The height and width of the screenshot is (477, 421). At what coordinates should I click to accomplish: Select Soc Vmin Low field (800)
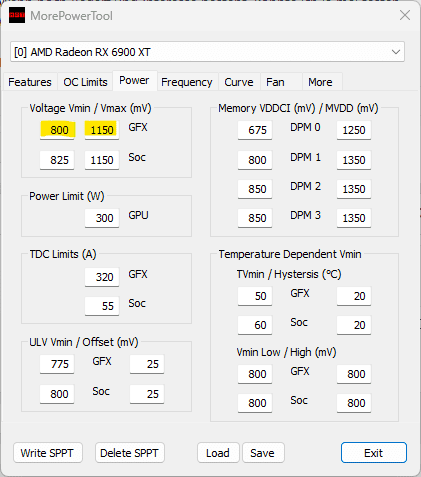tap(255, 403)
